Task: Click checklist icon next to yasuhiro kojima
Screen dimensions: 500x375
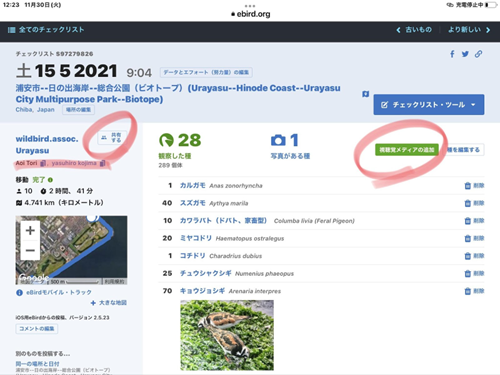Action: (103, 163)
